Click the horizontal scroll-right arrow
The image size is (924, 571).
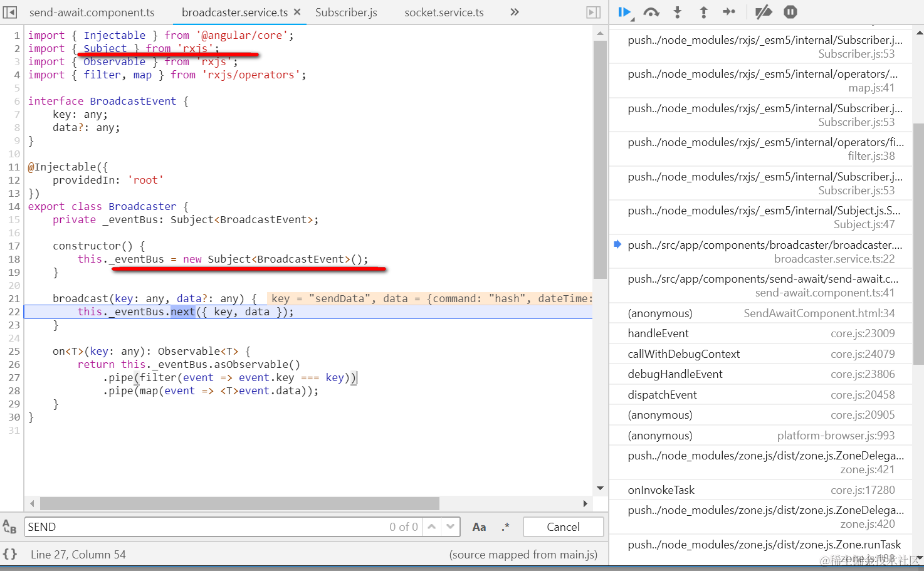point(585,503)
